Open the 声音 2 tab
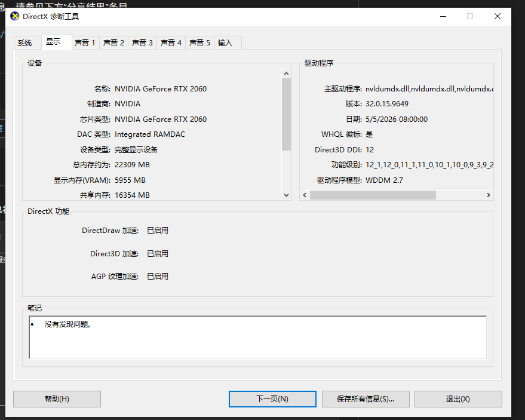Viewport: 525px width, 420px height. click(113, 43)
